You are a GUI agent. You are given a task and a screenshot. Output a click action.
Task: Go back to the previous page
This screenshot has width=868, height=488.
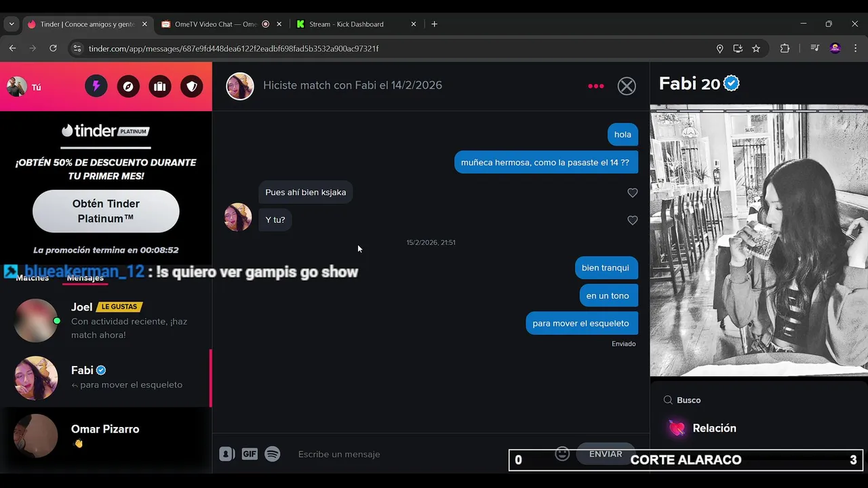pos(12,48)
